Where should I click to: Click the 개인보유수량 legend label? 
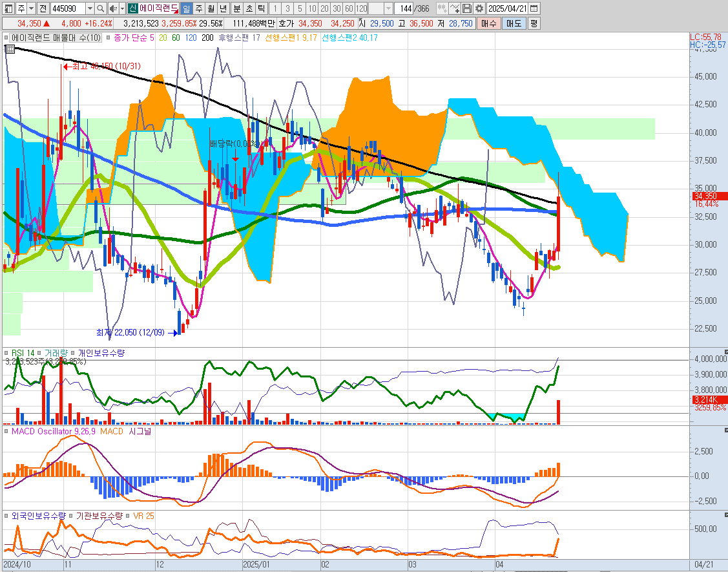(101, 353)
